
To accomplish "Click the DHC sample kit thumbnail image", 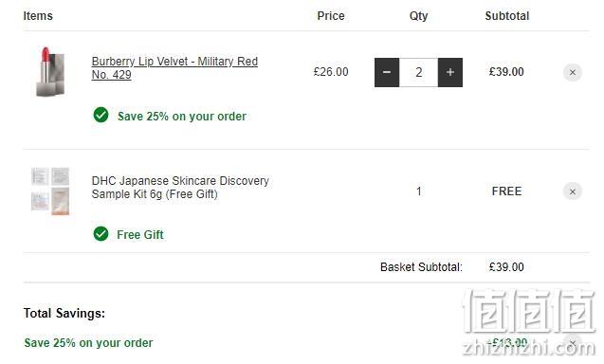I will pos(50,191).
